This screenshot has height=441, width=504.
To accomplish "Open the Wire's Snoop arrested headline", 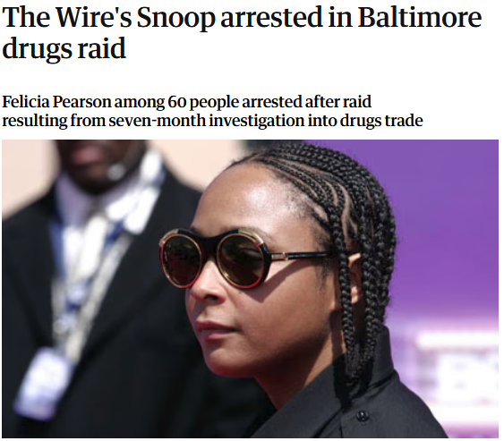I will [x=242, y=32].
